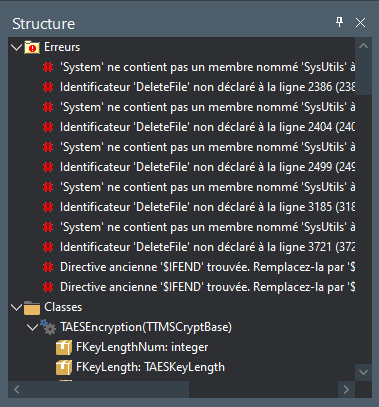Pin the Structure panel with the pushpin icon
The height and width of the screenshot is (407, 379).
click(339, 23)
